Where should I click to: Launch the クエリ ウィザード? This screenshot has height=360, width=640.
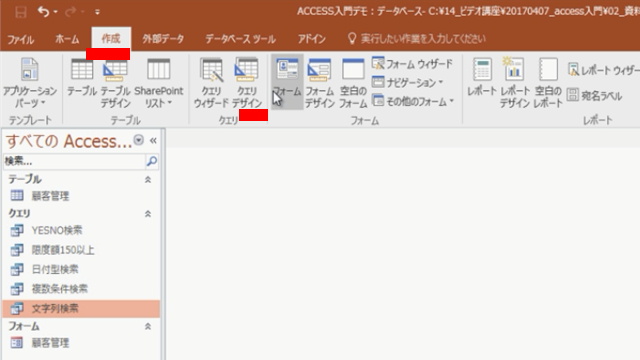(x=211, y=83)
